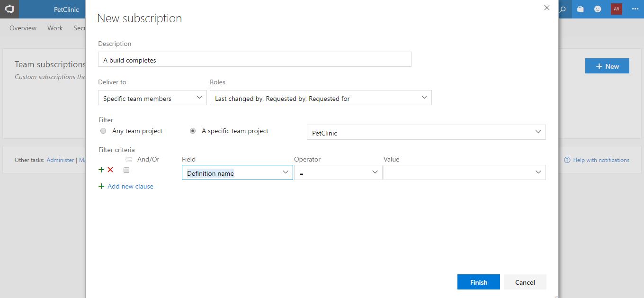Click the search magnifier icon
Image resolution: width=644 pixels, height=298 pixels.
pyautogui.click(x=563, y=9)
